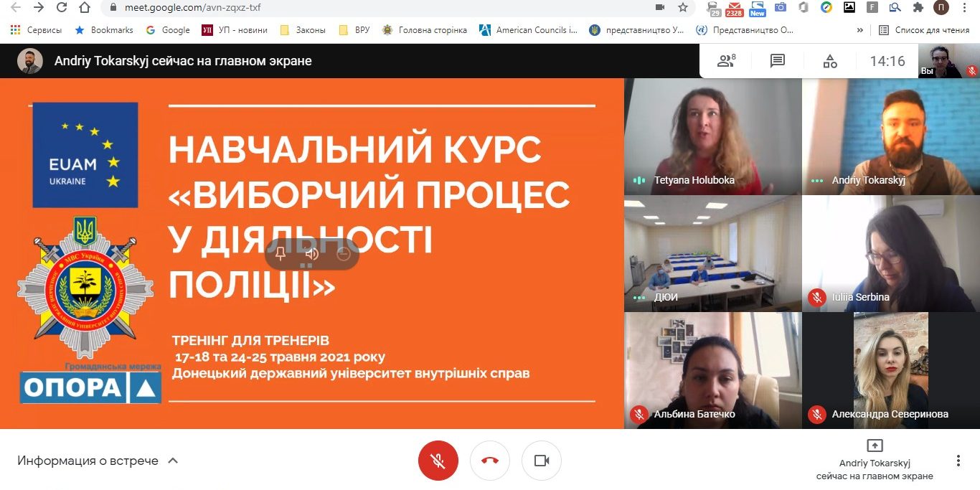Open the mail extension showing 2328
980x490 pixels.
click(735, 9)
